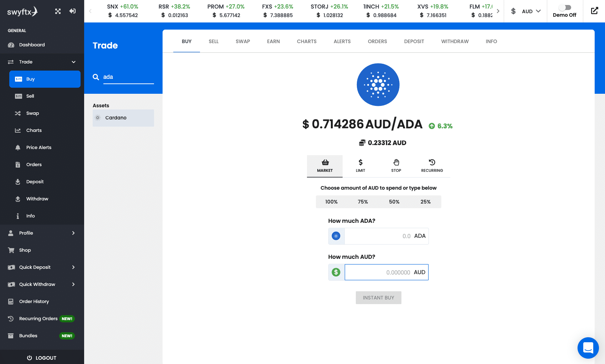Select Limit order type
Image resolution: width=605 pixels, height=364 pixels.
(360, 166)
